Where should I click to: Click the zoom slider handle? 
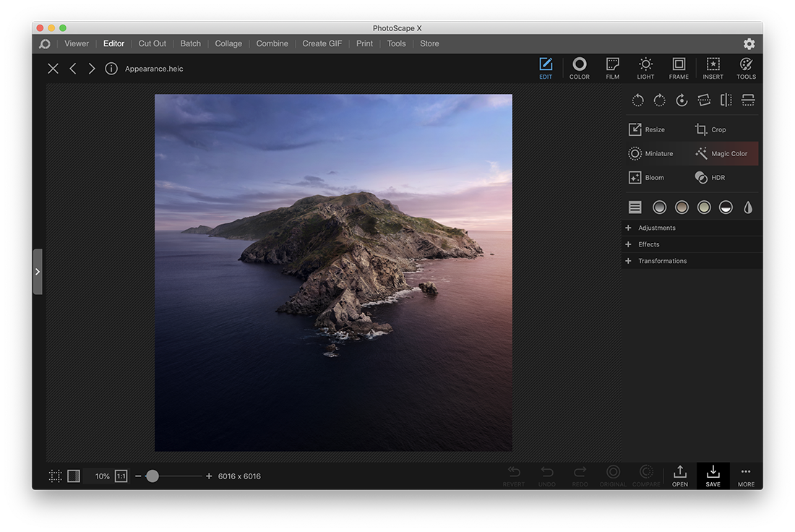[x=152, y=476]
